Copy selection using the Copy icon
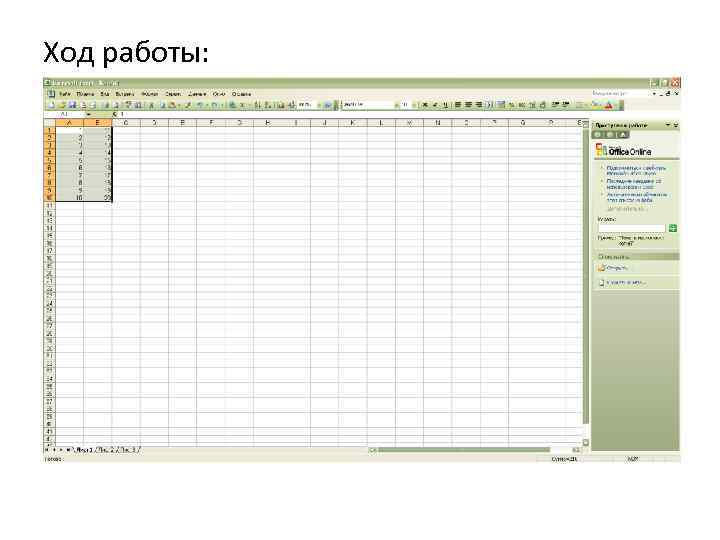This screenshot has height=540, width=720. click(162, 105)
